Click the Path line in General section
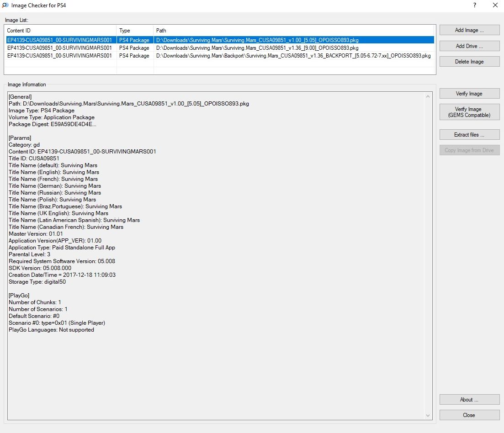Viewport: 504px width, 433px height. tap(129, 104)
